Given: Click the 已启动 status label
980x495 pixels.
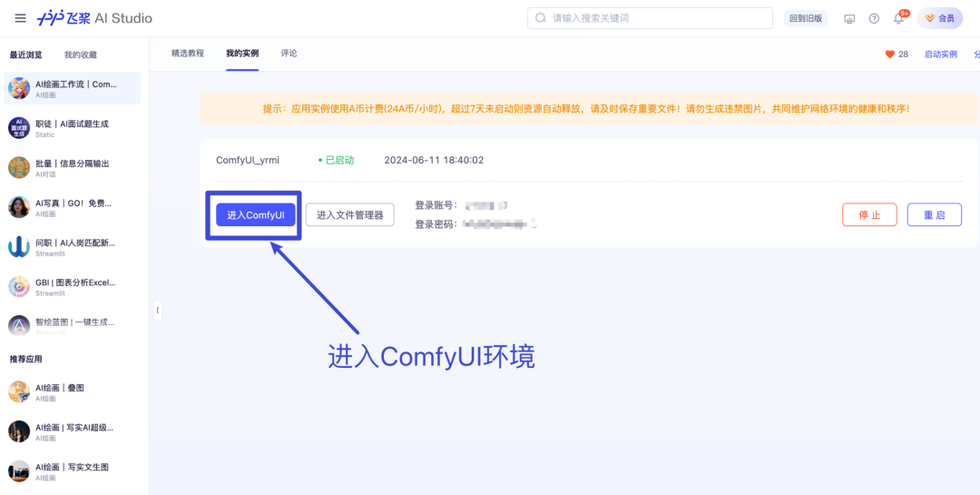Looking at the screenshot, I should click(x=337, y=160).
